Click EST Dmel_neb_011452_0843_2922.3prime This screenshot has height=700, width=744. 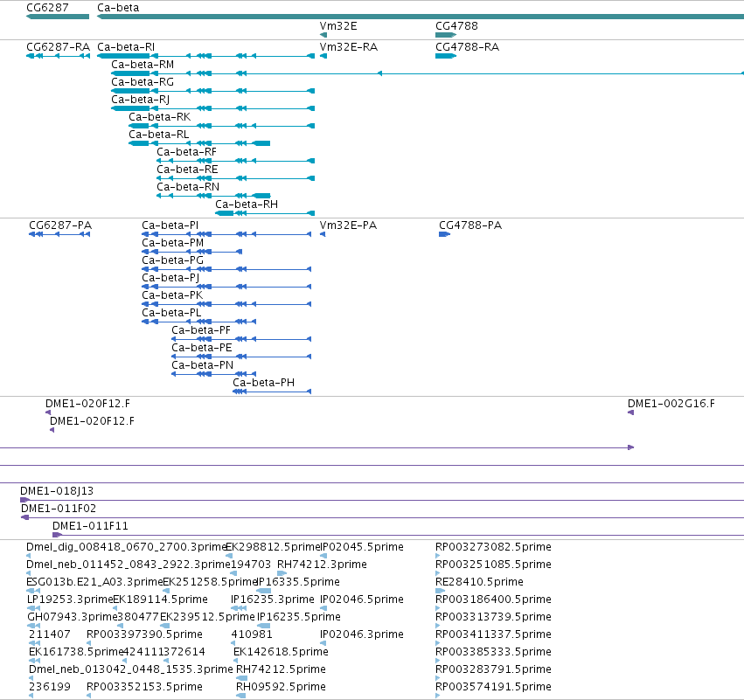click(x=129, y=565)
